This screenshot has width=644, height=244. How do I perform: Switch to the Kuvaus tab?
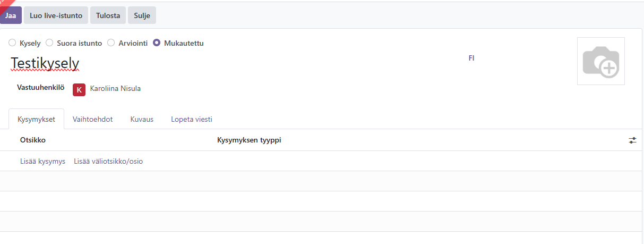click(x=142, y=119)
